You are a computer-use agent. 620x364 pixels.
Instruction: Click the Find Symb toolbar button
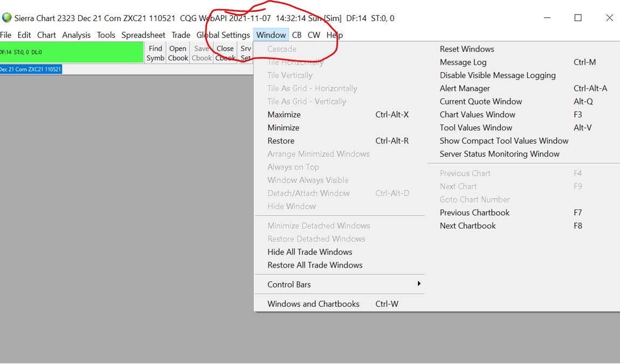click(x=155, y=53)
